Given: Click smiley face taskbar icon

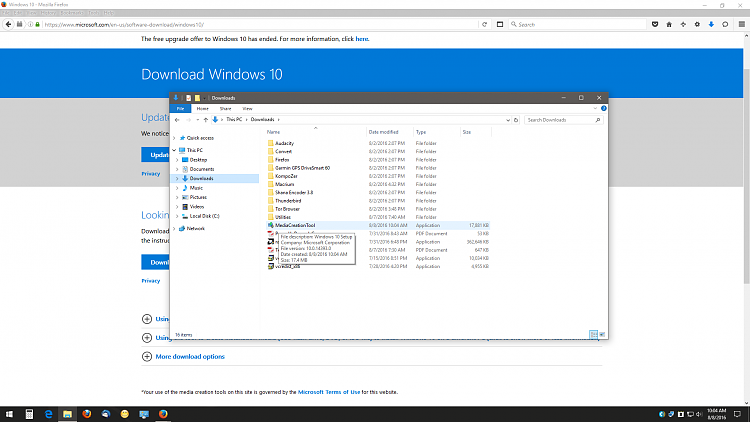Looking at the screenshot, I should [125, 414].
